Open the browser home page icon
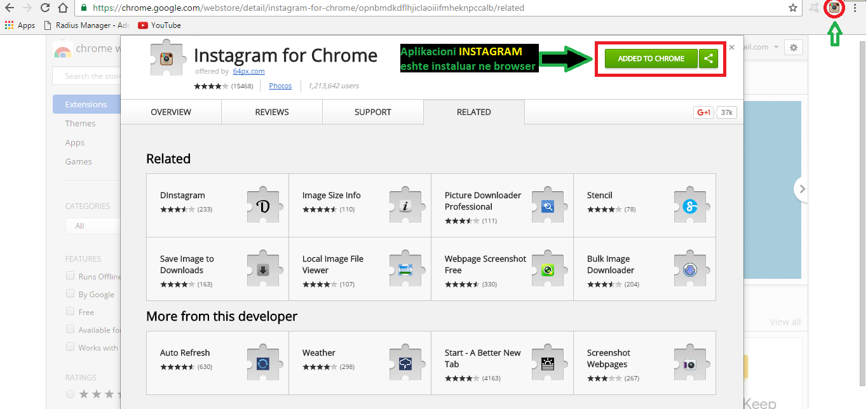Screen dimensions: 868x409 (62, 8)
